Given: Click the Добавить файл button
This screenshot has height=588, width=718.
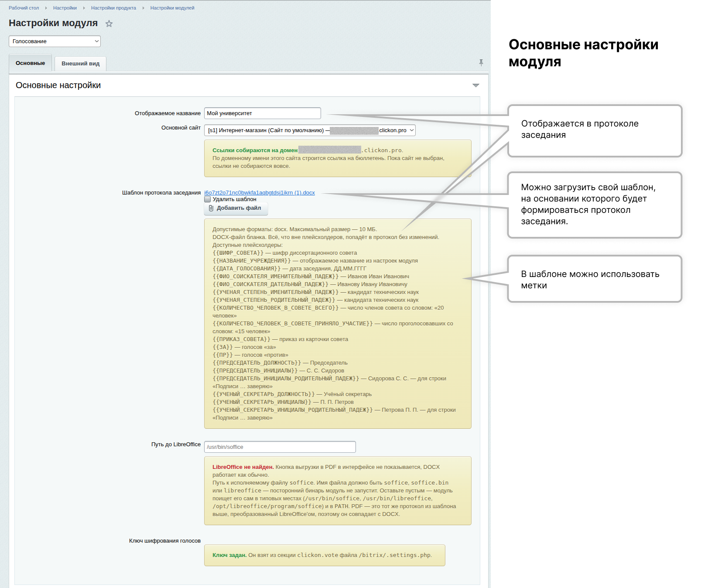Looking at the screenshot, I should (x=236, y=209).
